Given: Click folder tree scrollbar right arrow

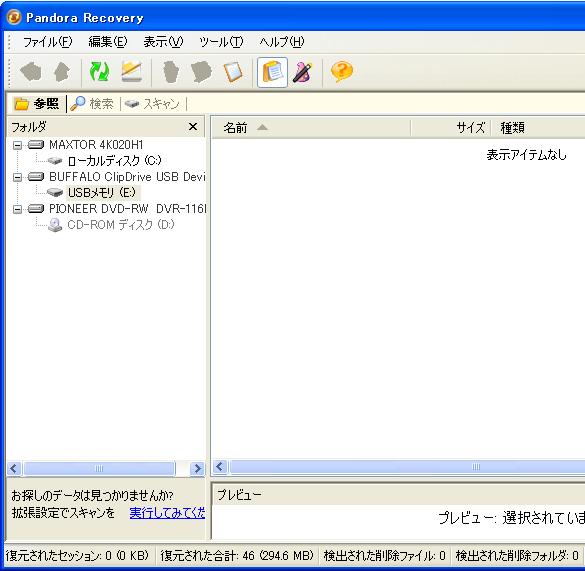Looking at the screenshot, I should coord(197,468).
